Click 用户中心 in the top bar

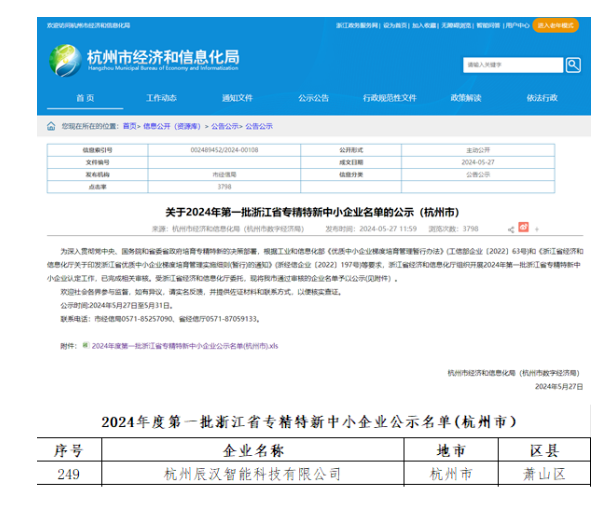point(517,24)
